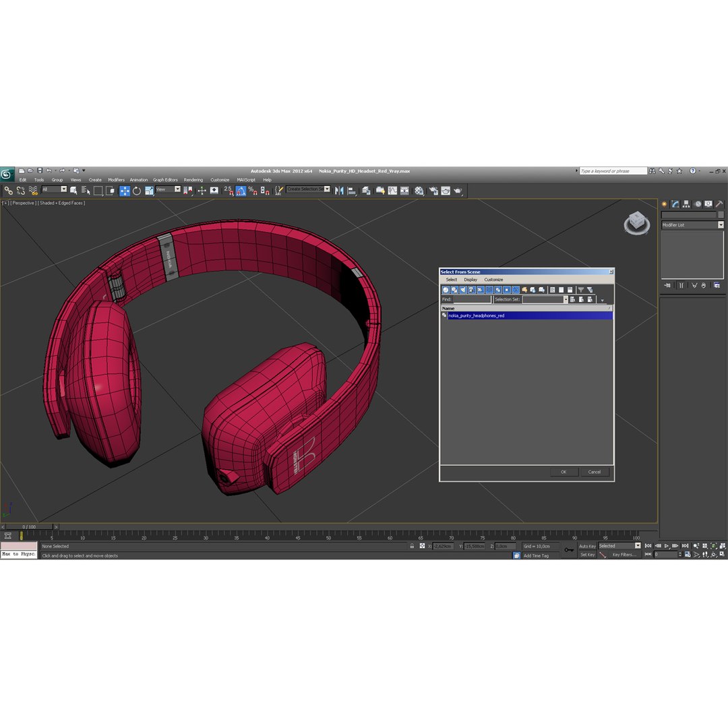This screenshot has width=728, height=728.
Task: Click OK in Select From Scene dialog
Action: 564,472
